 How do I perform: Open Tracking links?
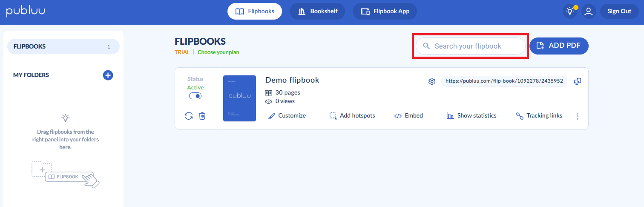pos(539,115)
